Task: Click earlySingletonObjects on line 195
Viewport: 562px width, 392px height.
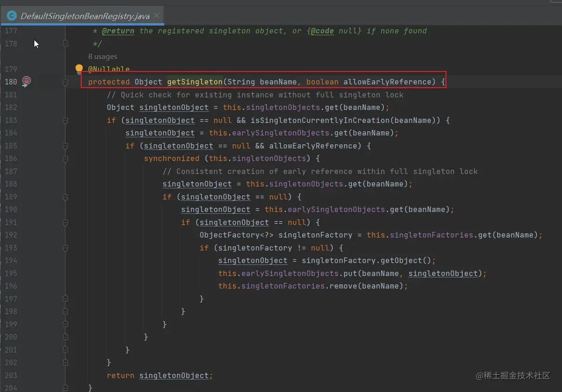Action: (290, 273)
